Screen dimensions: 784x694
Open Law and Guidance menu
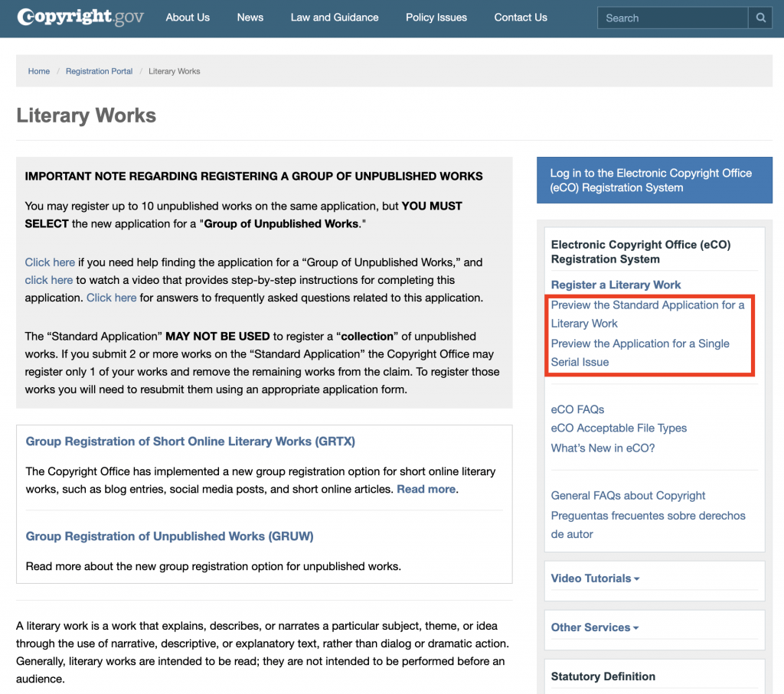coord(335,18)
